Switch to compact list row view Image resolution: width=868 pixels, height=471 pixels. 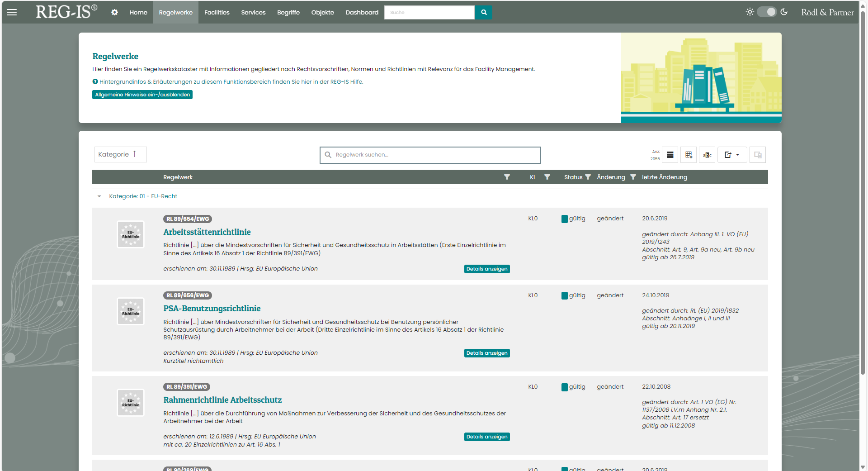pos(670,155)
